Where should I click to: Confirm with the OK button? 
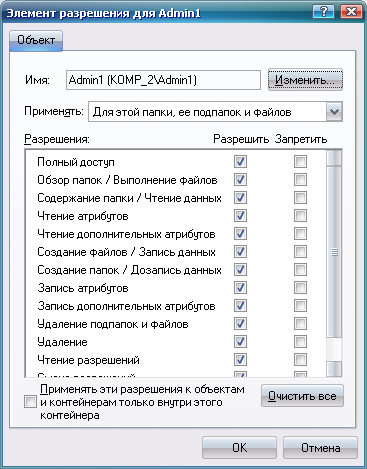(239, 448)
